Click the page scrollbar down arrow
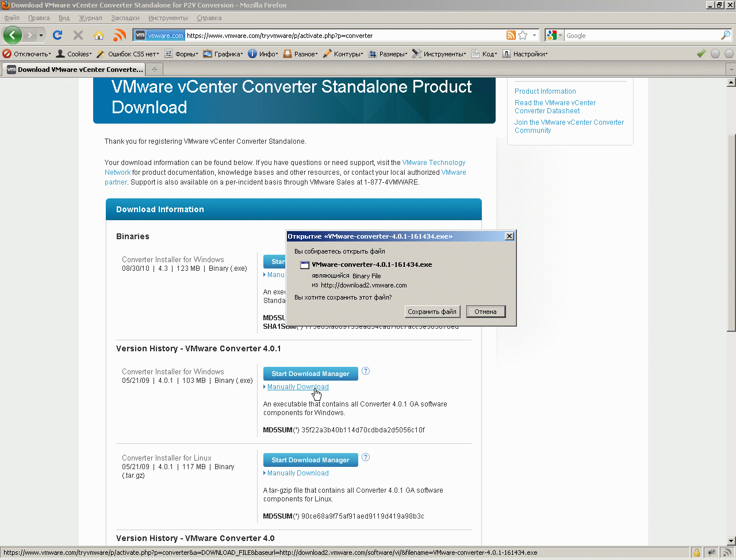 [x=731, y=541]
